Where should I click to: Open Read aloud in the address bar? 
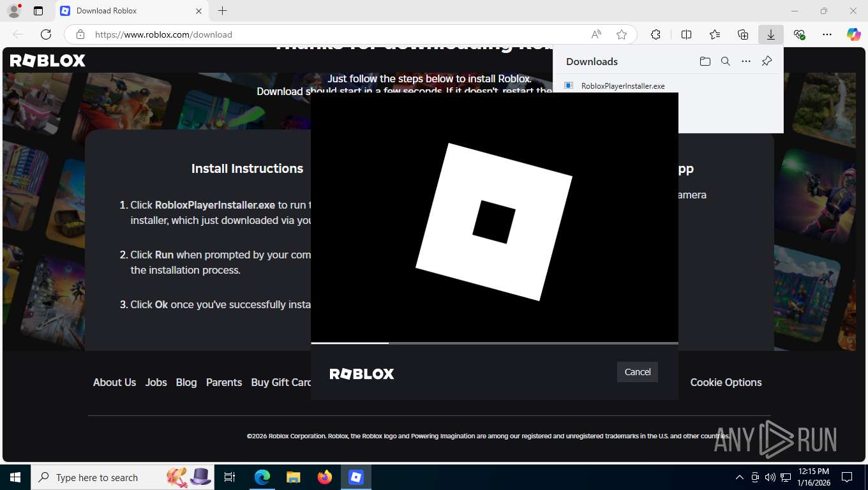596,34
